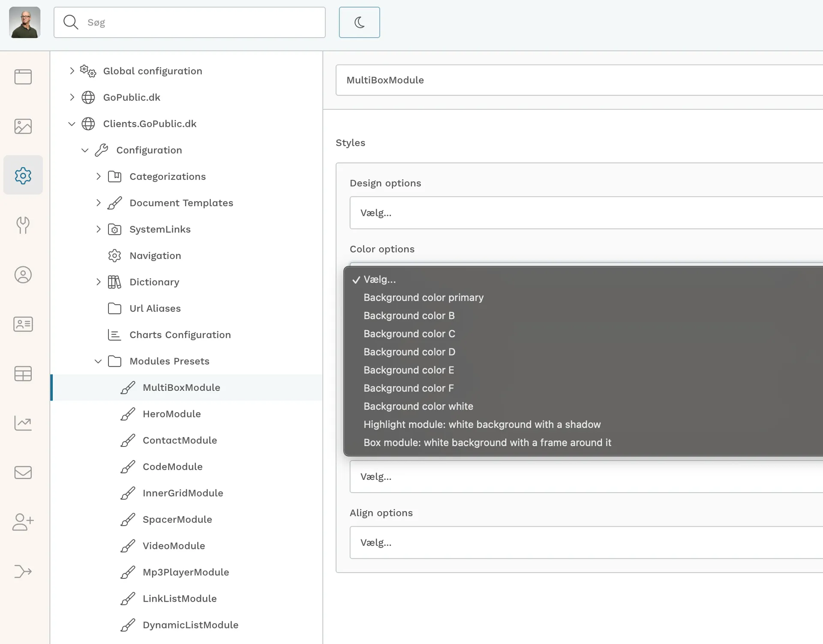Open the contact card sidebar icon
The image size is (823, 644).
pyautogui.click(x=23, y=324)
